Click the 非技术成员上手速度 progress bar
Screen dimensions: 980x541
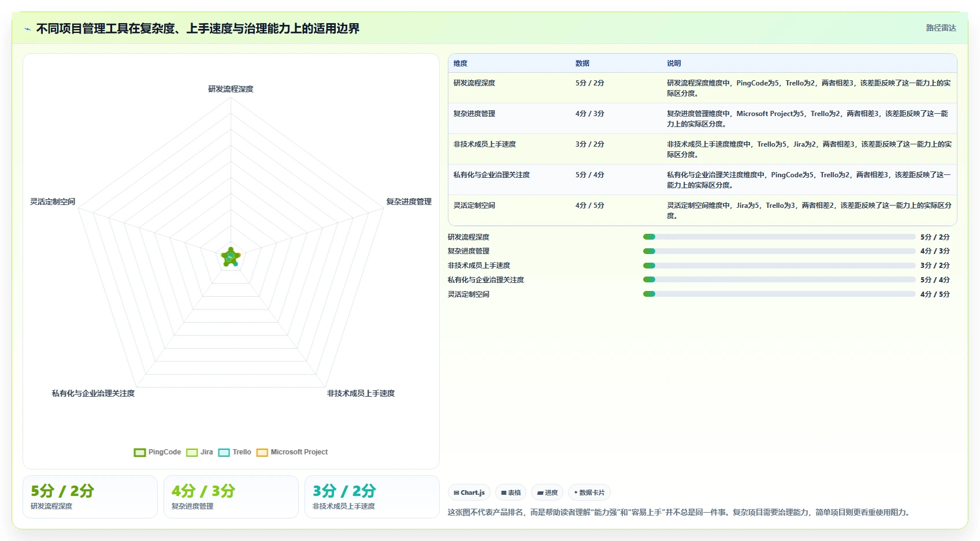[779, 266]
